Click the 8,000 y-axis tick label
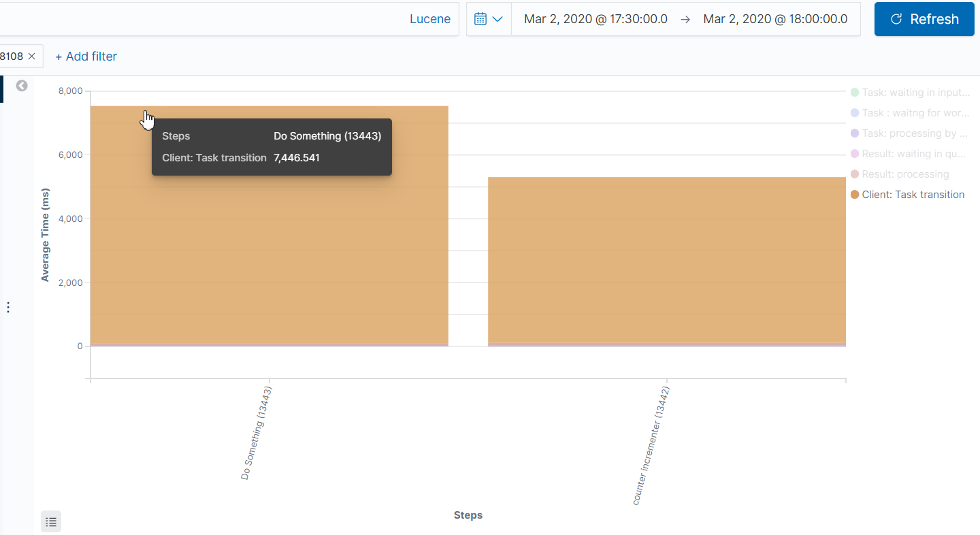Image resolution: width=980 pixels, height=535 pixels. [x=70, y=91]
